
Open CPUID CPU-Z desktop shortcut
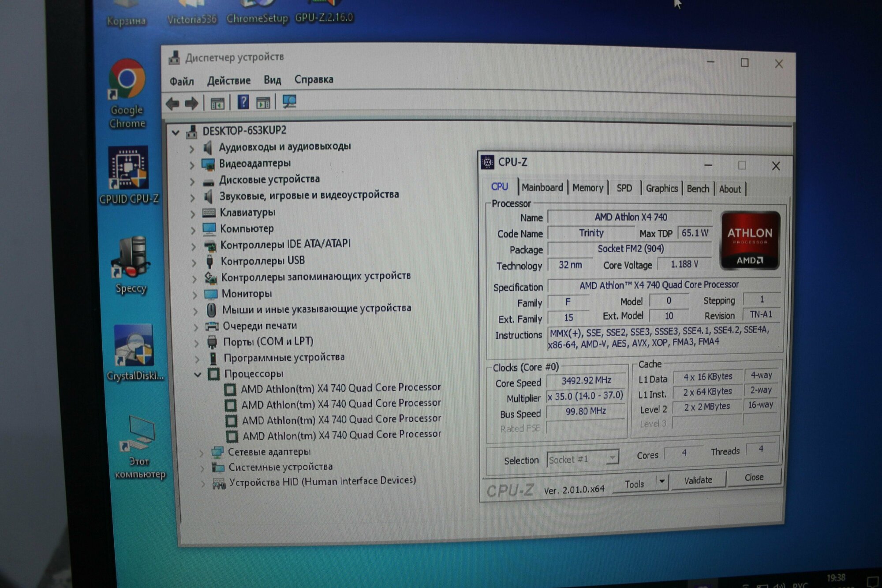coord(128,175)
